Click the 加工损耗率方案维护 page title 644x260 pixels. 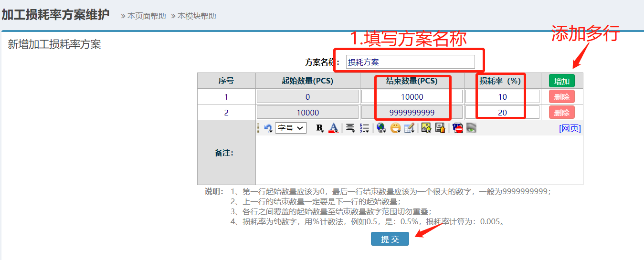click(55, 15)
